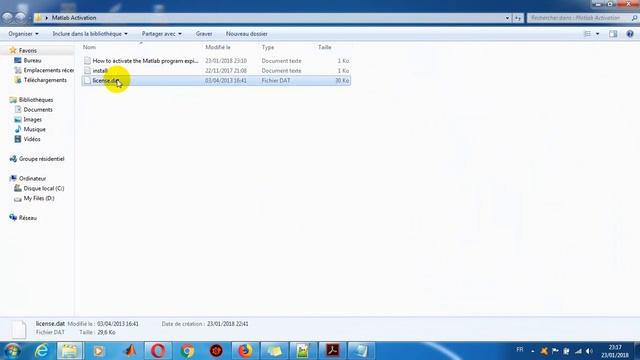This screenshot has width=640, height=360.
Task: Refresh the folder with the refresh button
Action: coord(518,18)
